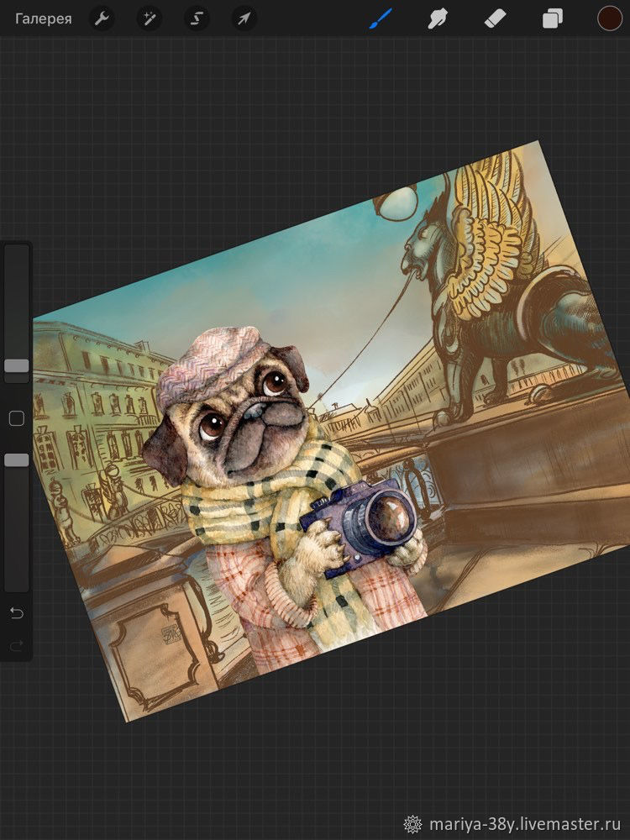
Task: Undo the last stroke
Action: click(17, 613)
